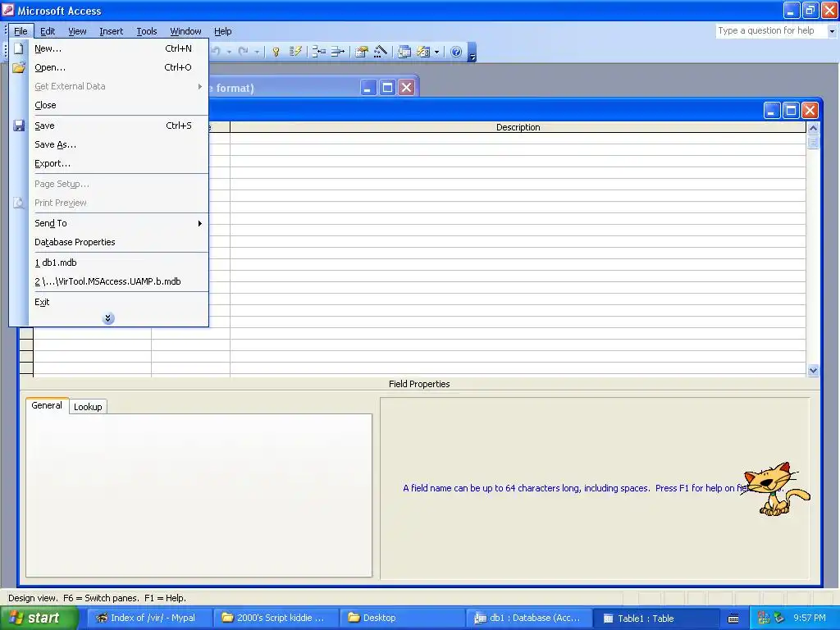
Task: Open the Indexes toolbar icon
Action: point(295,52)
